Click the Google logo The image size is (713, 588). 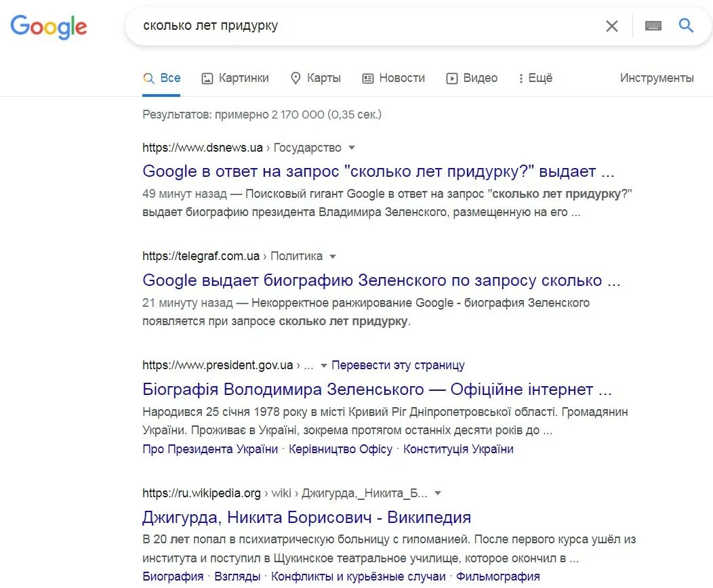[x=49, y=27]
